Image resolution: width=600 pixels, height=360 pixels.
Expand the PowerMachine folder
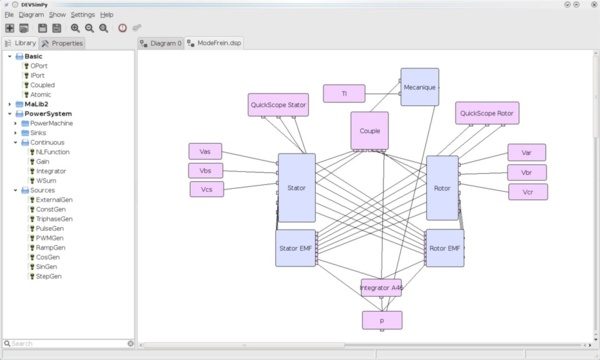(x=15, y=123)
